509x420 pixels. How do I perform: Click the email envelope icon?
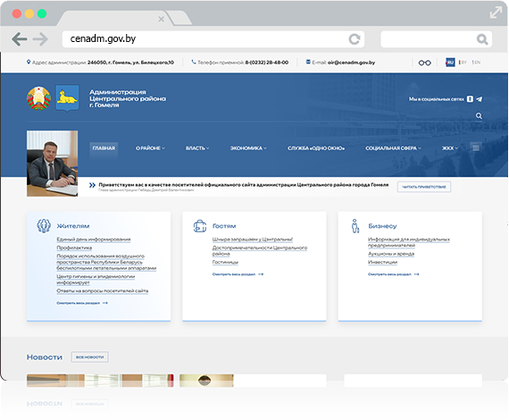[308, 62]
